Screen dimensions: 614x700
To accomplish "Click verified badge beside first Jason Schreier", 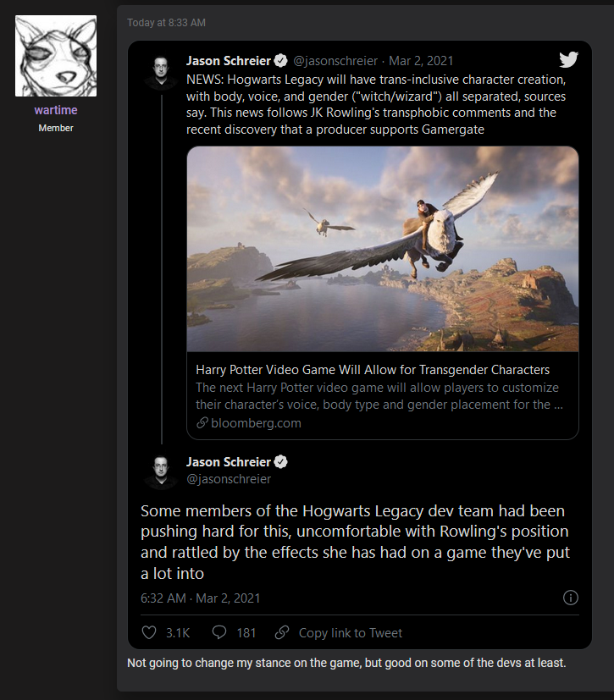I will click(x=281, y=61).
